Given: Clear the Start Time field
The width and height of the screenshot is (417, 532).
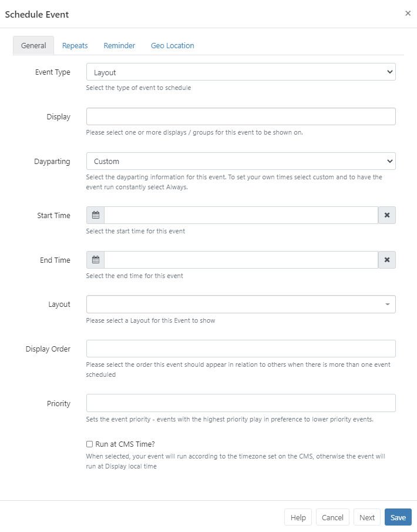Looking at the screenshot, I should [386, 215].
